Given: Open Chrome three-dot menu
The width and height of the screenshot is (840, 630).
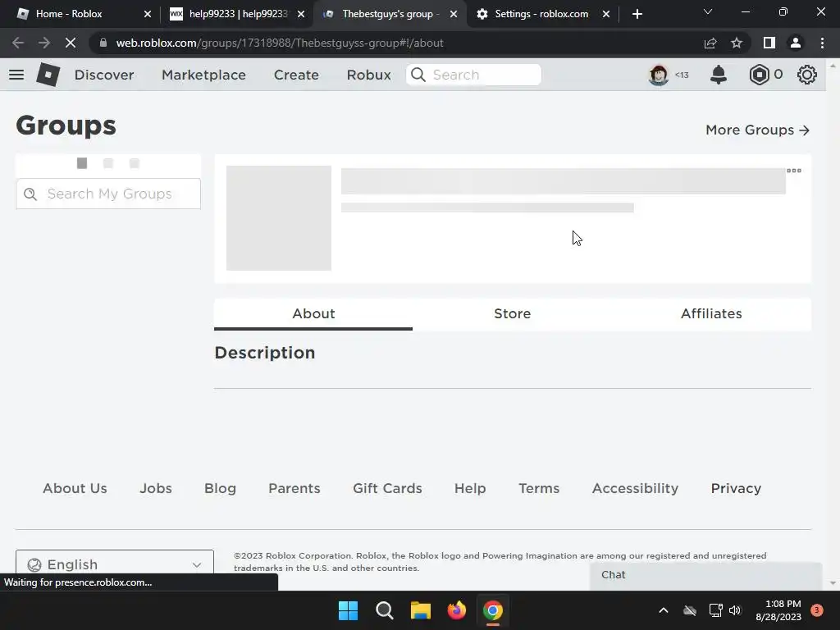Looking at the screenshot, I should [x=822, y=43].
